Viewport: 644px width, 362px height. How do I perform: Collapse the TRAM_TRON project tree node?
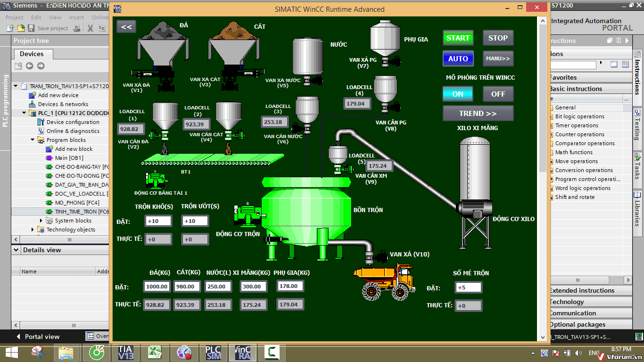16,86
